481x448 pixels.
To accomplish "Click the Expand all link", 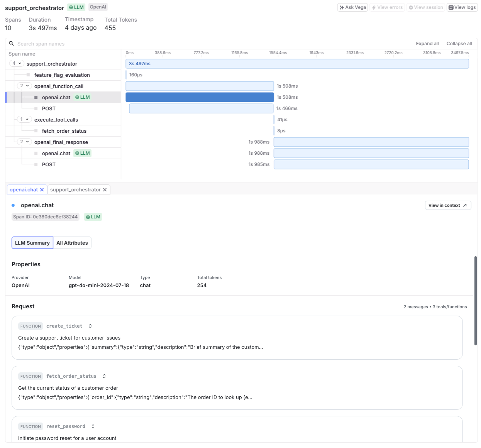I will click(427, 43).
